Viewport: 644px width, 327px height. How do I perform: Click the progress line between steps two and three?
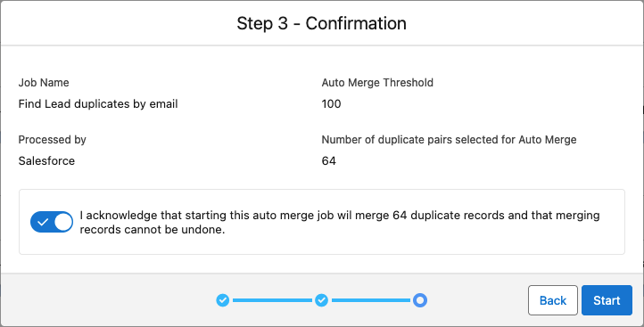[x=370, y=300]
